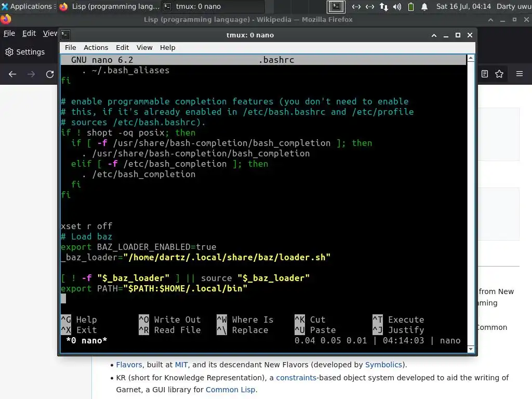
Task: Open the terminal Help menu
Action: (168, 47)
